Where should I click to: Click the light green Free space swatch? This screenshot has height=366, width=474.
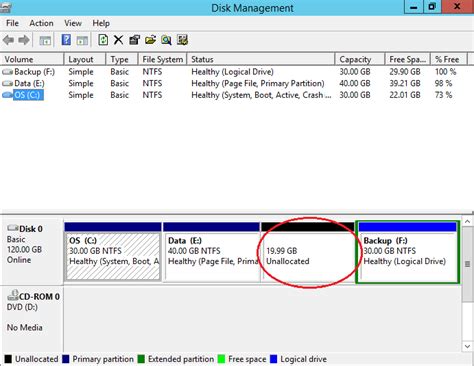pos(221,359)
